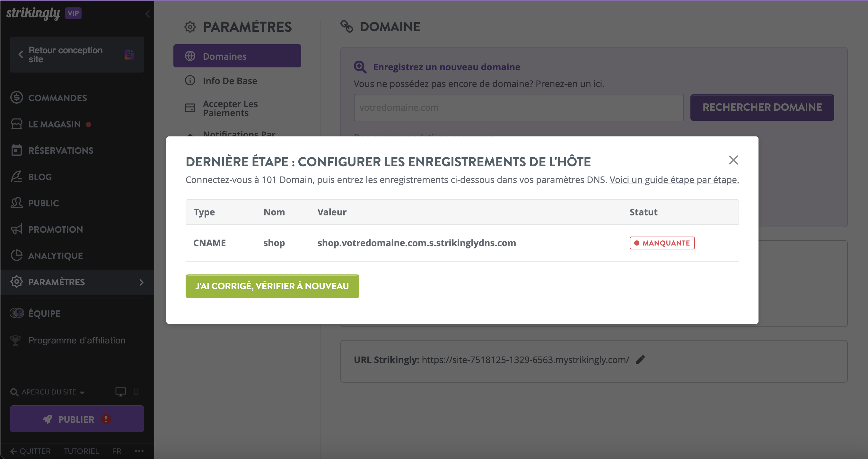Open the more options ellipsis

[139, 451]
